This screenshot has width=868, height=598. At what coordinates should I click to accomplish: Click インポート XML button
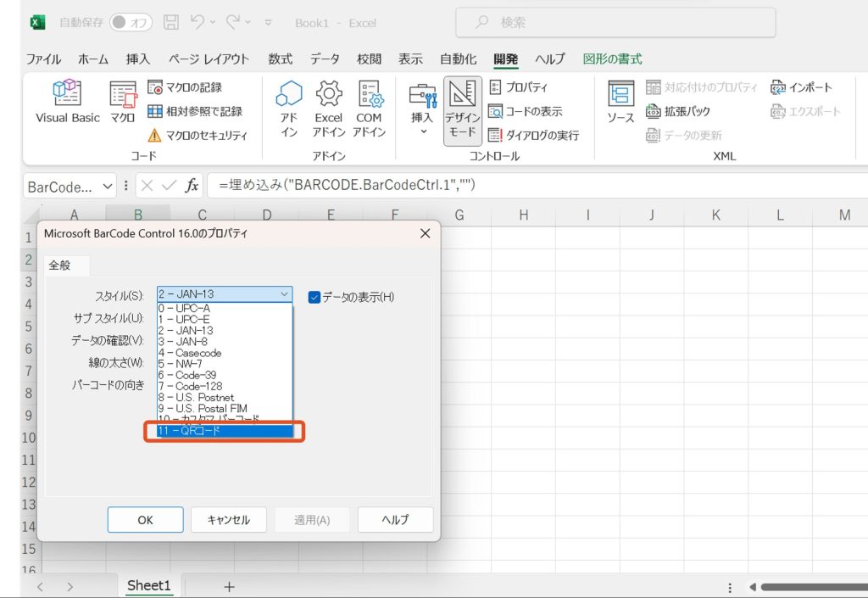click(x=801, y=87)
